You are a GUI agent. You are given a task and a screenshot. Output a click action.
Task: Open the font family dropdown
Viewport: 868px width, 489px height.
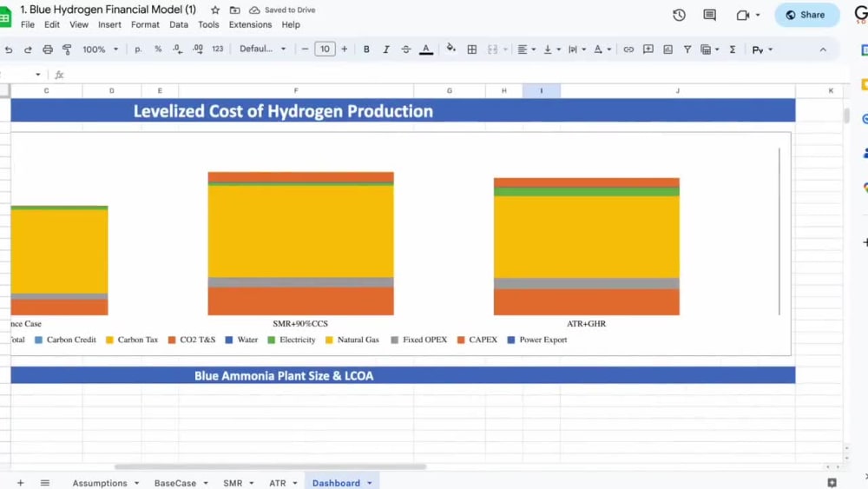pyautogui.click(x=263, y=49)
